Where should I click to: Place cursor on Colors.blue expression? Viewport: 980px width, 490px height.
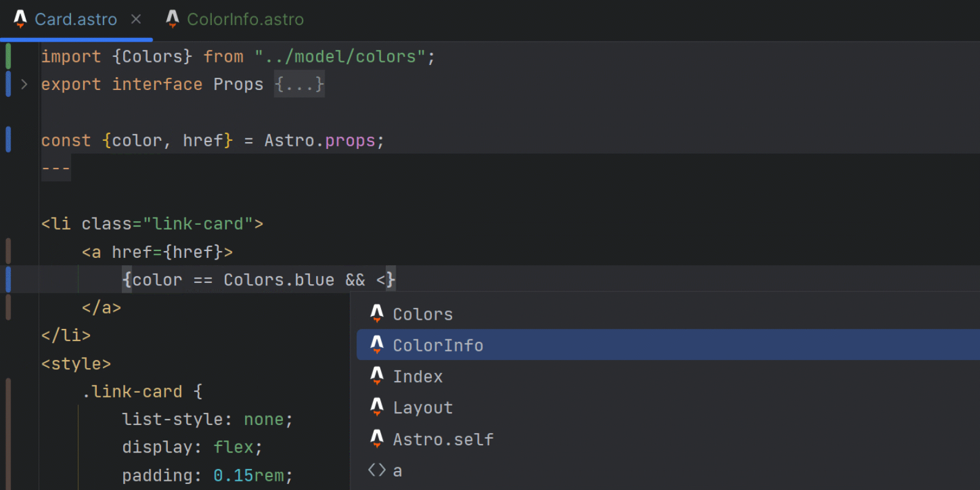(x=279, y=280)
